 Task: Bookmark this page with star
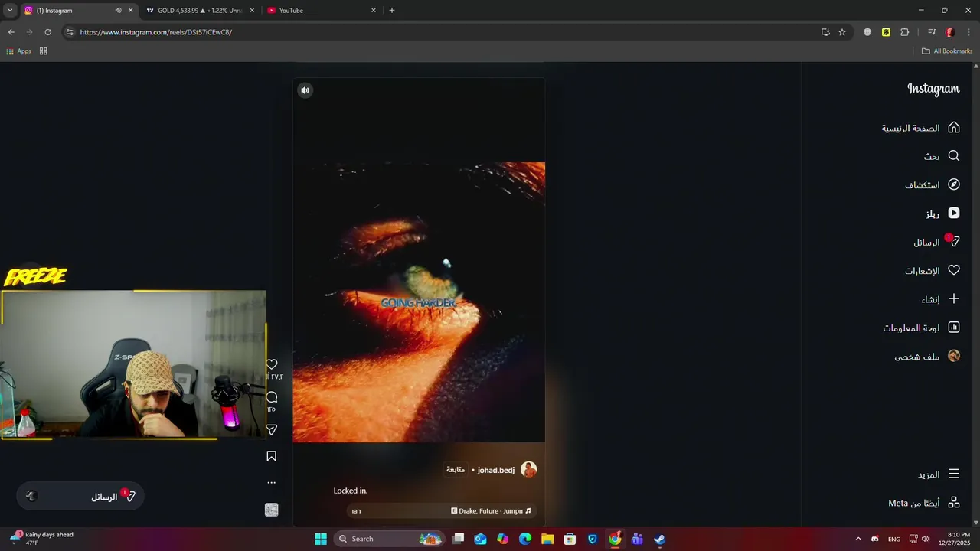click(x=842, y=32)
